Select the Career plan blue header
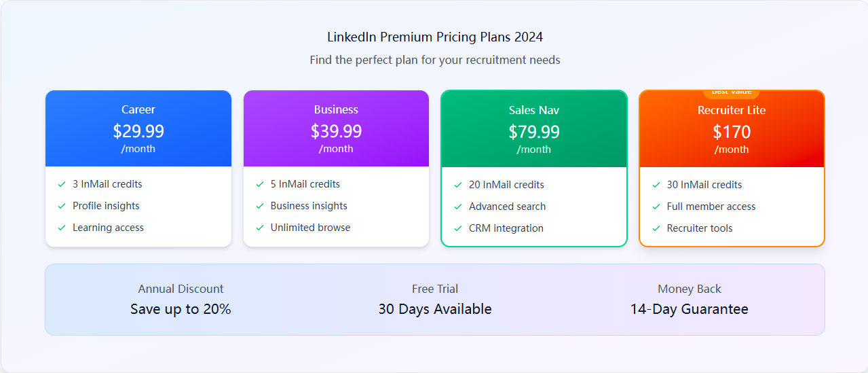Viewport: 868px width, 373px height. tap(138, 128)
